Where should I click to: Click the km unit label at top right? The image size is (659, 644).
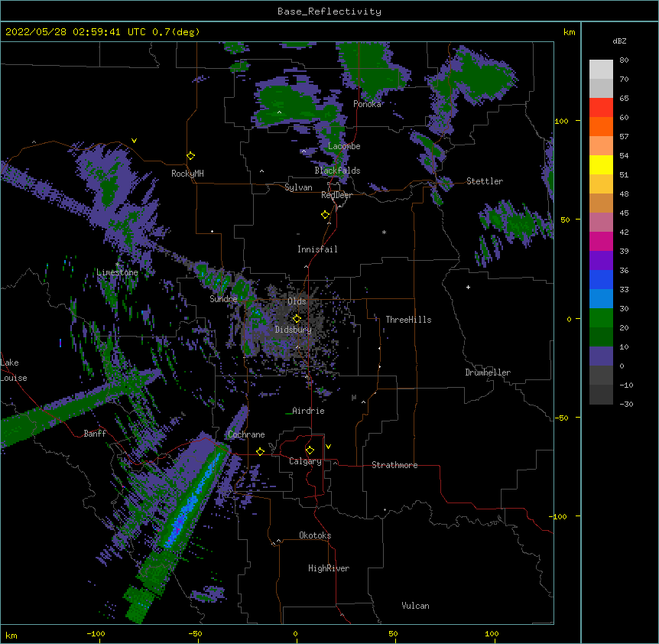(570, 32)
